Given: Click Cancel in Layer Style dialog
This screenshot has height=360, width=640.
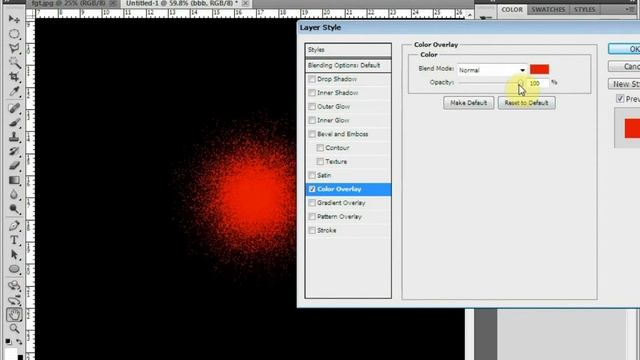Looking at the screenshot, I should pos(624,66).
